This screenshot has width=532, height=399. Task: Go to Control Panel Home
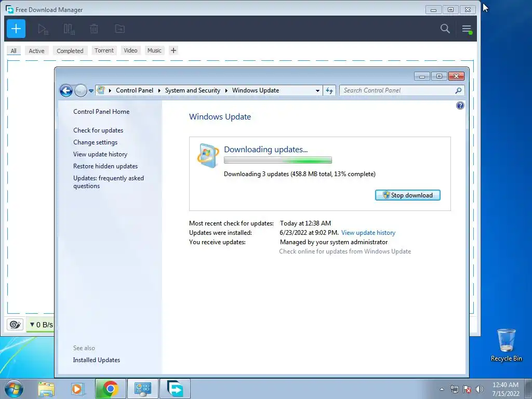point(101,112)
